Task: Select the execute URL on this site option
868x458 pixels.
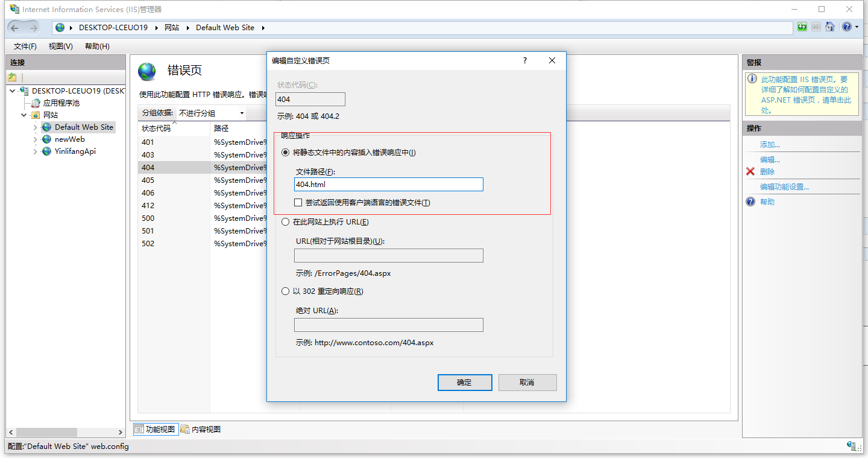Action: point(286,222)
